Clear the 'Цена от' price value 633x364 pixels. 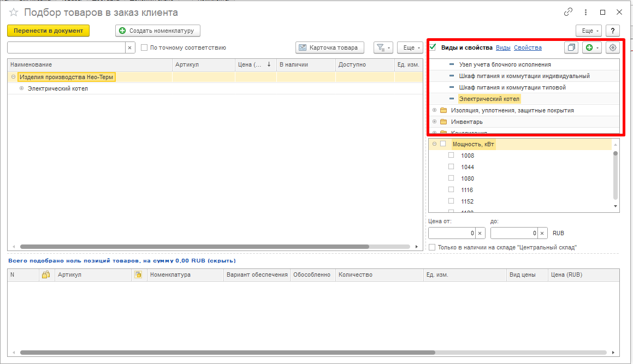480,233
